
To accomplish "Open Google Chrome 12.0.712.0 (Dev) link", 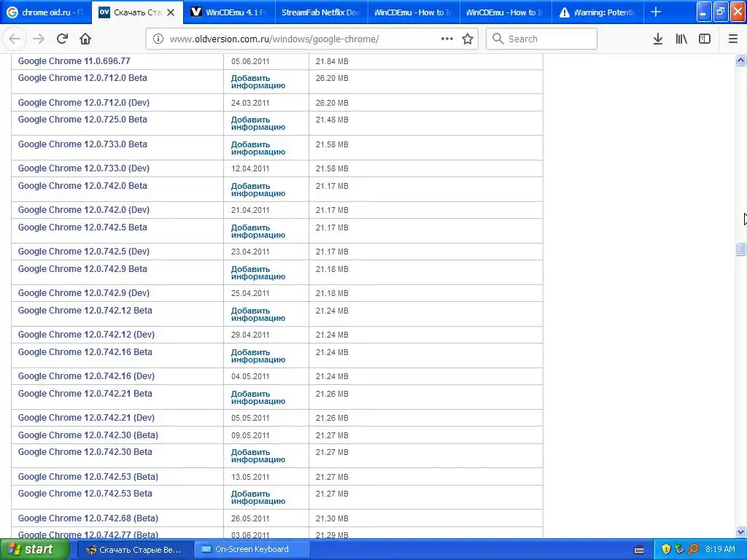I will [83, 102].
